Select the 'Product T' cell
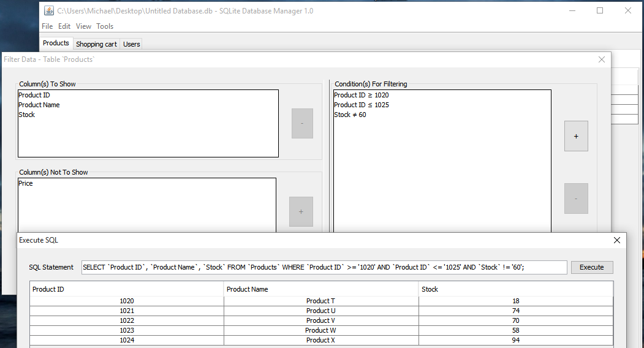Viewport: 644px width, 348px height. pos(320,301)
